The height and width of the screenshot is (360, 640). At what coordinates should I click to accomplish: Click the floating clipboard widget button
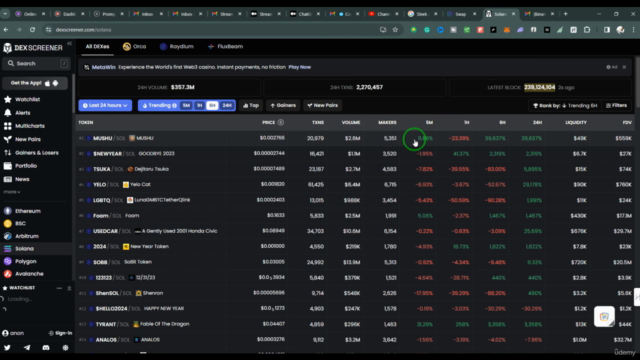pyautogui.click(x=604, y=316)
